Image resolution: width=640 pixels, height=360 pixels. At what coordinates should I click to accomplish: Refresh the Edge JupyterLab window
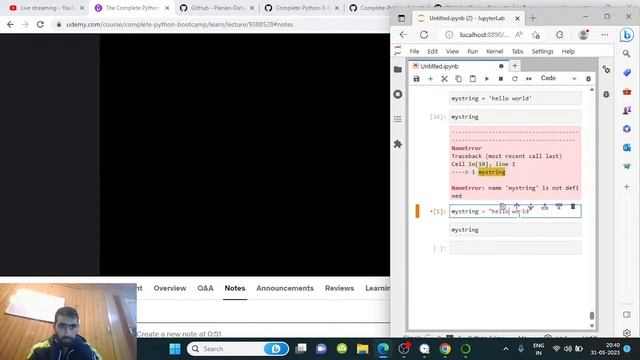click(x=424, y=35)
